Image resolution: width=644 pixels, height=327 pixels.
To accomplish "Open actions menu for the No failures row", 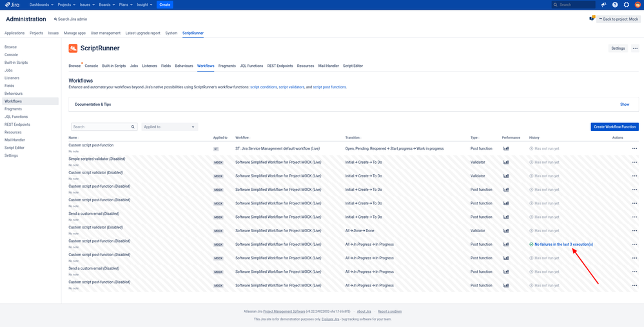I will click(634, 244).
